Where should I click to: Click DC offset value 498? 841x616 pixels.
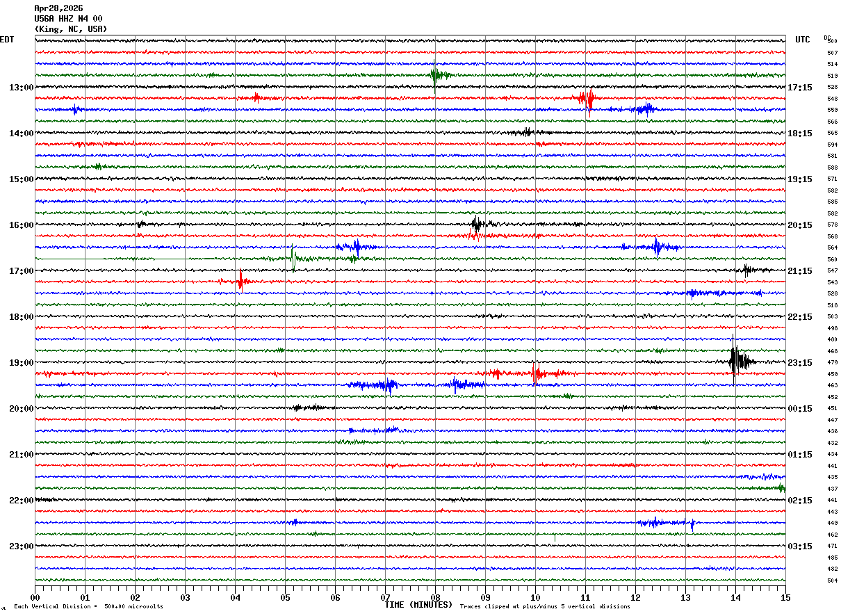tap(832, 328)
